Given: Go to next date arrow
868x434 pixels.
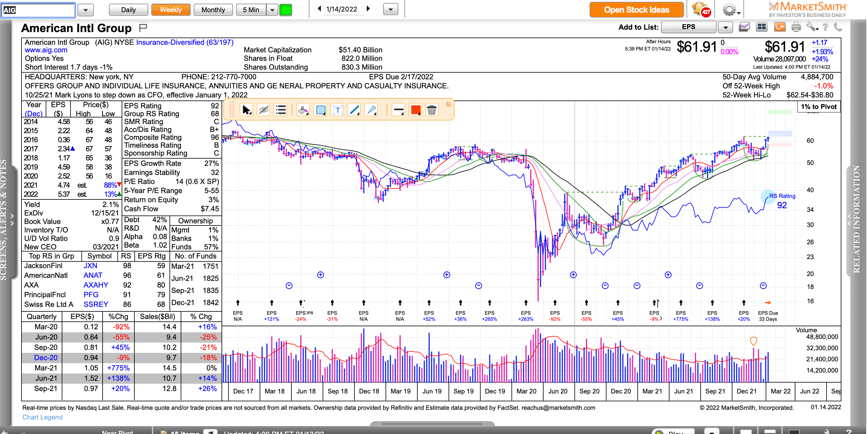Looking at the screenshot, I should tap(368, 9).
